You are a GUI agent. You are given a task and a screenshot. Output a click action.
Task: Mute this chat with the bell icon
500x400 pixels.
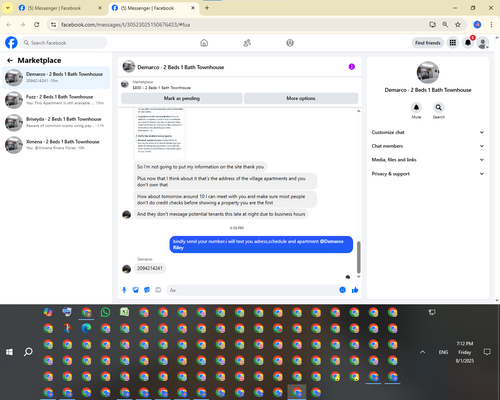[x=416, y=107]
